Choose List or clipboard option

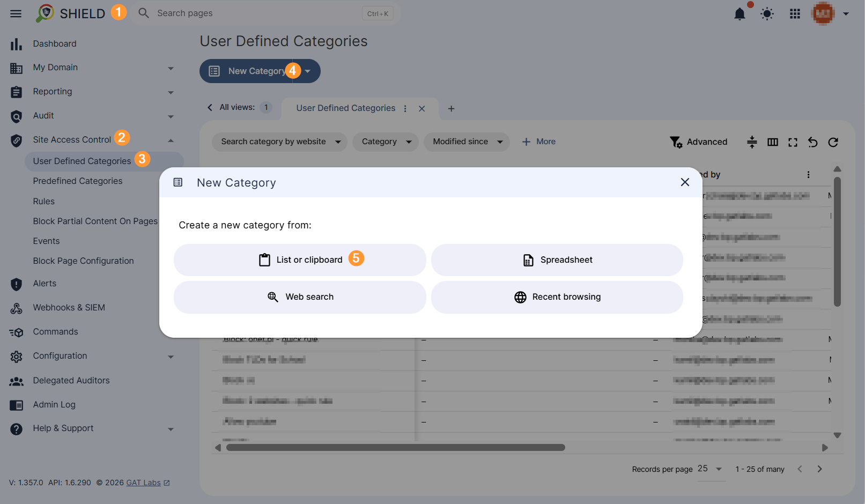(x=300, y=260)
